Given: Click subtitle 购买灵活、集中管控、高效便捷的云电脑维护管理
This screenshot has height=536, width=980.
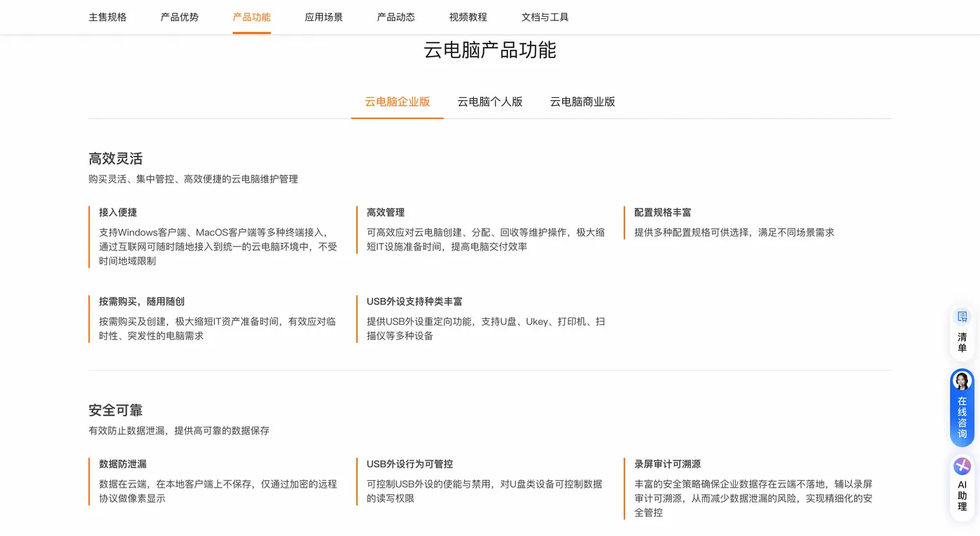Looking at the screenshot, I should (x=193, y=179).
